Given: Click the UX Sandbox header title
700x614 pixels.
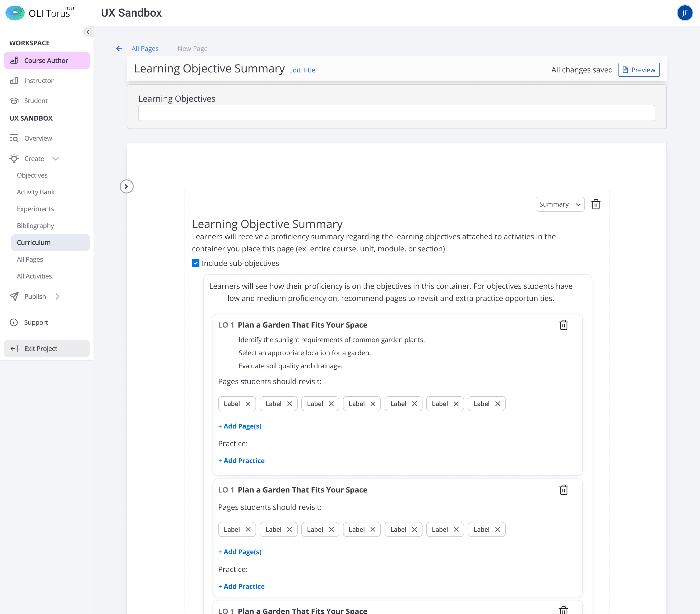Looking at the screenshot, I should (x=131, y=13).
